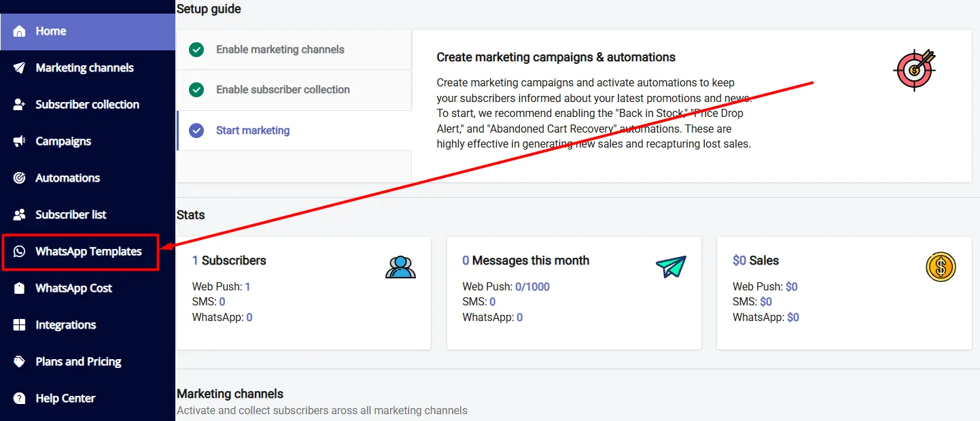This screenshot has width=980, height=421.
Task: Click the WhatsApp Templates icon in sidebar
Action: tap(19, 252)
